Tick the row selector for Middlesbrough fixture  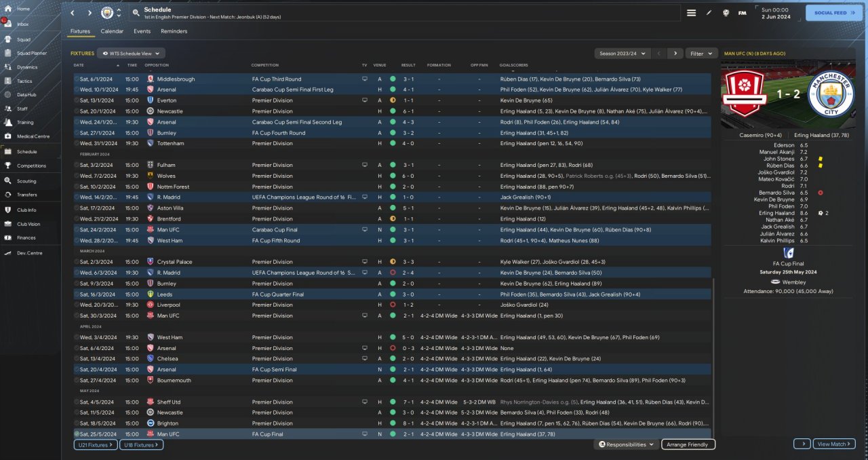point(77,79)
